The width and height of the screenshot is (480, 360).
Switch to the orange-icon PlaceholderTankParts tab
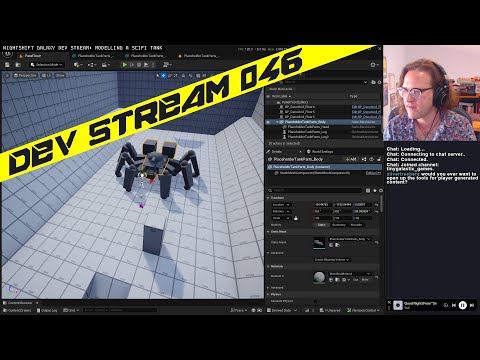(200, 56)
